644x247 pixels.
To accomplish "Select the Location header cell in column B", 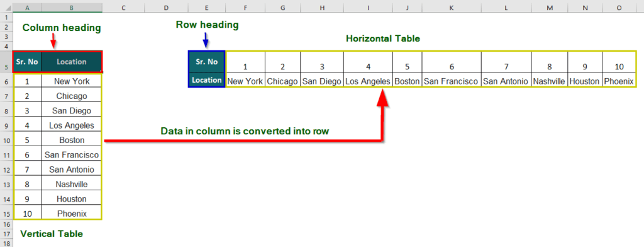I will (x=72, y=62).
